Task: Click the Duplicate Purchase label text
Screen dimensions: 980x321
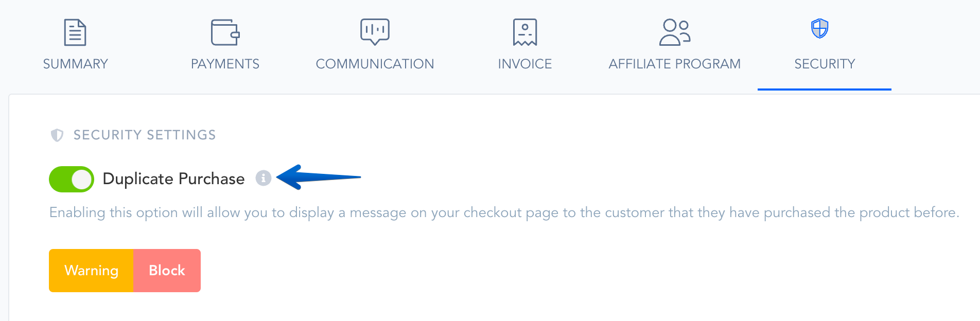Action: 173,179
